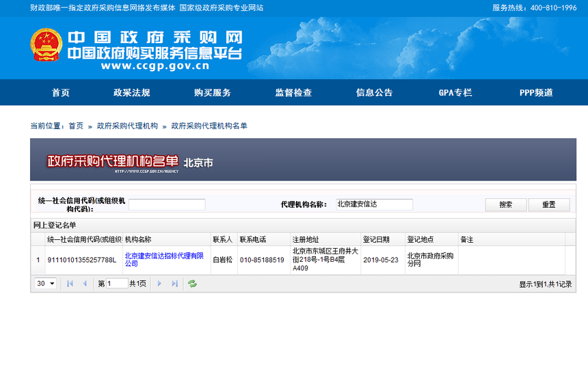Select contact name 白岩松
The width and height of the screenshot is (588, 365).
pyautogui.click(x=223, y=260)
